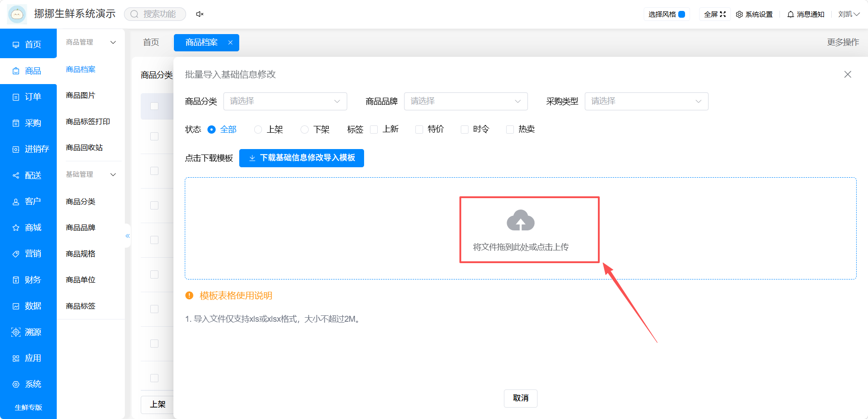The image size is (868, 419).
Task: Close the 商品档案 tab
Action: [x=230, y=42]
